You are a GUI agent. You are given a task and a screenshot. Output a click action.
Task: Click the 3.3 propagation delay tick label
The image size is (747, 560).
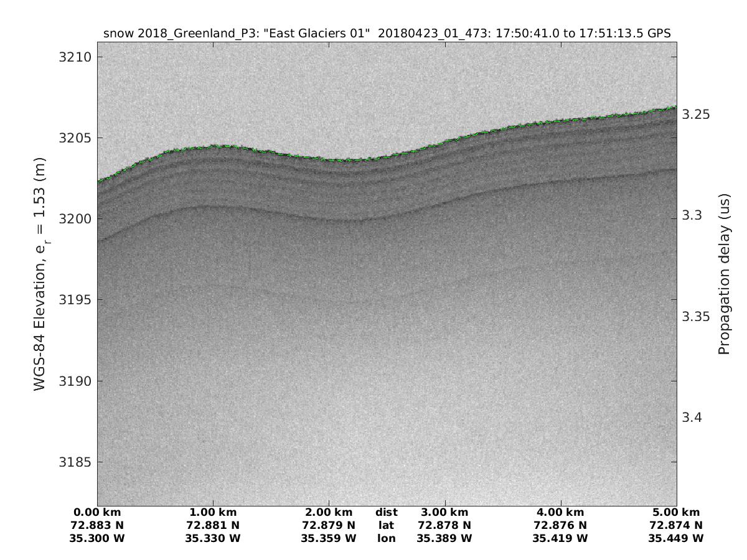[x=693, y=215]
